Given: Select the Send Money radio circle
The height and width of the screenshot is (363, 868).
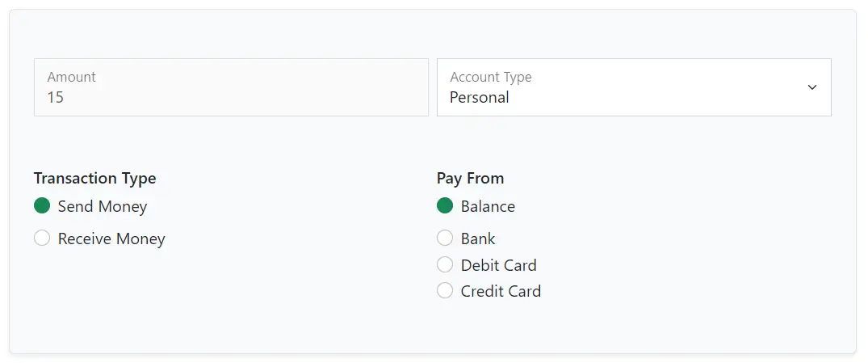Looking at the screenshot, I should click(42, 205).
